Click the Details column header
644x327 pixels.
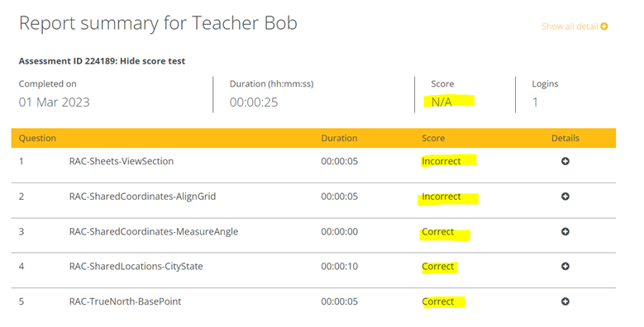(x=565, y=138)
